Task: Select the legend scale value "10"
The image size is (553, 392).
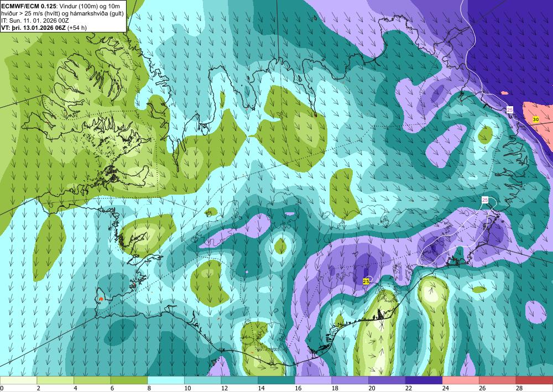Action: 187,388
